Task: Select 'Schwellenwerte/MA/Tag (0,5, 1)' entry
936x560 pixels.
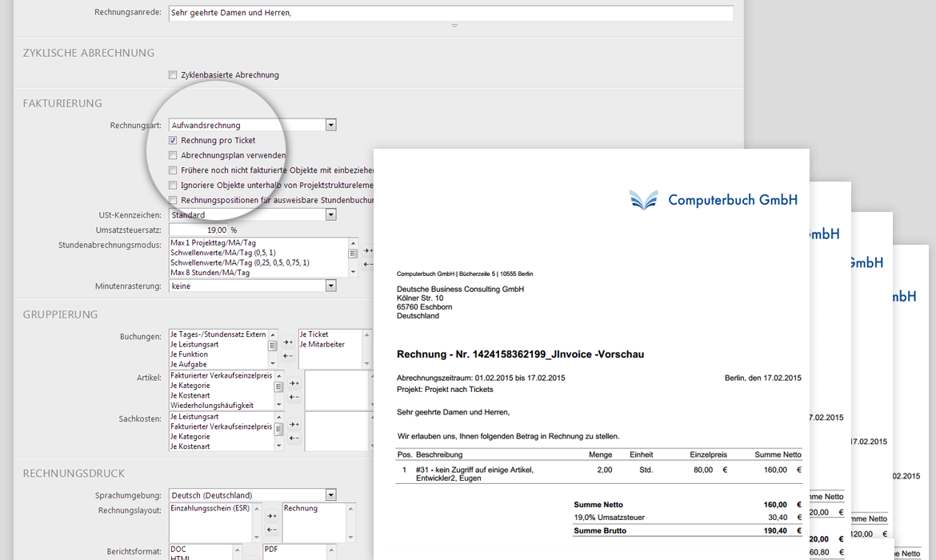Action: [x=222, y=253]
